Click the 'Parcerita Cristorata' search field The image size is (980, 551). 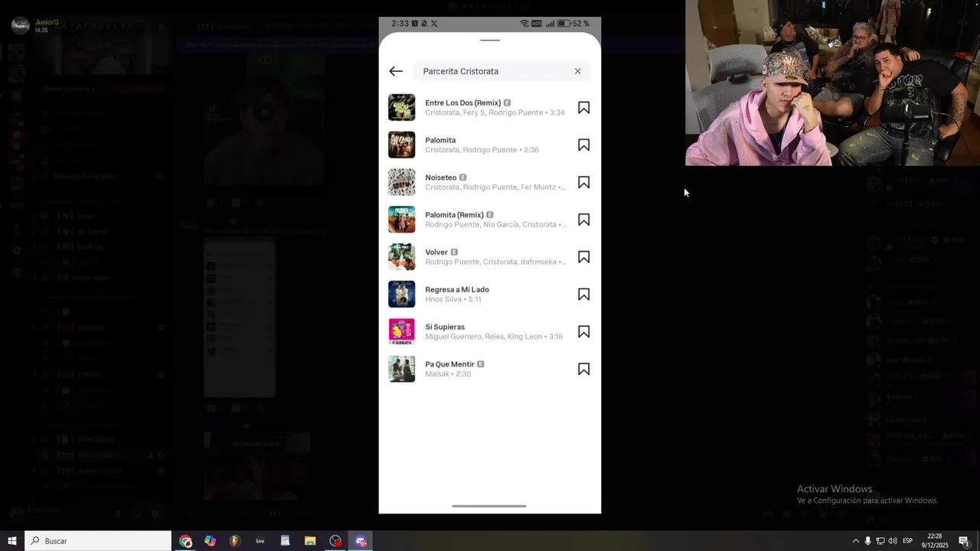[501, 71]
